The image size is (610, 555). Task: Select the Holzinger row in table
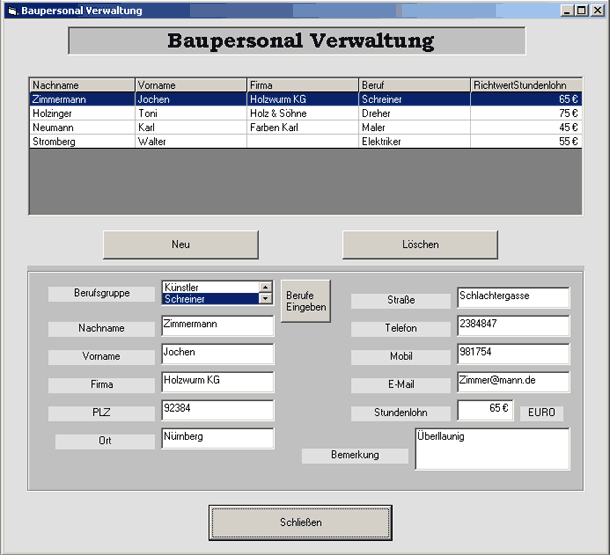coord(82,114)
